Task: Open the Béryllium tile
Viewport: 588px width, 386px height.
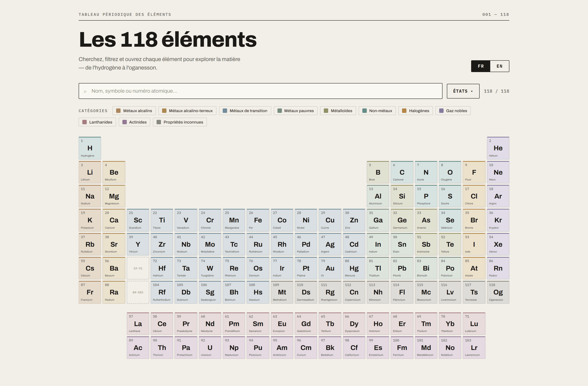Action: click(x=114, y=172)
